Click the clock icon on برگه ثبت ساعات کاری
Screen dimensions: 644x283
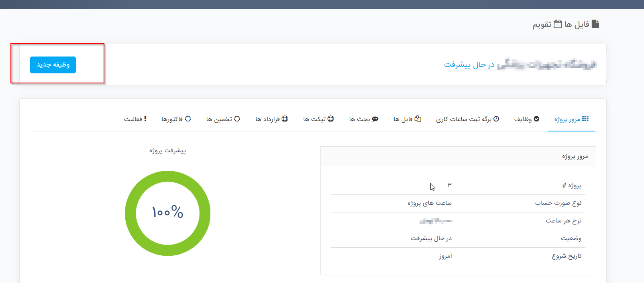[x=496, y=119]
